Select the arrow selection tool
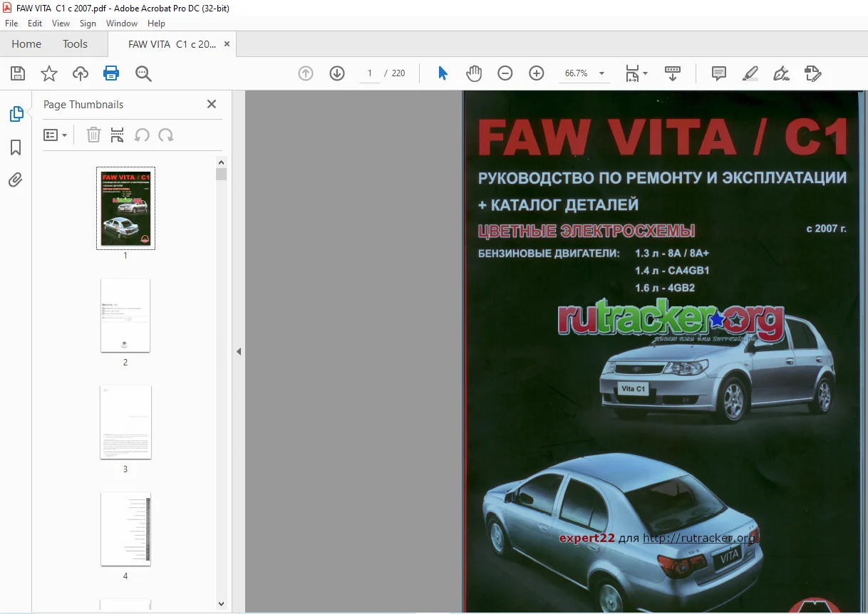 [x=443, y=73]
